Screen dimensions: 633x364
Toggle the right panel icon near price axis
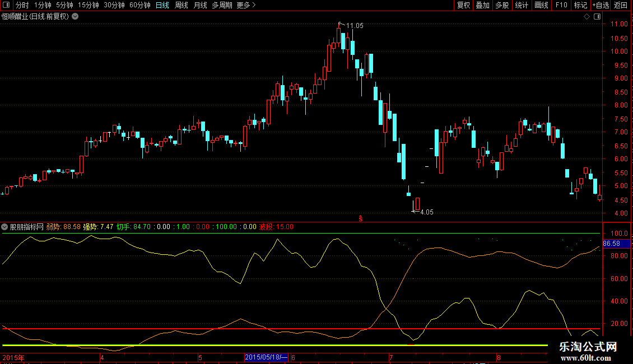tap(597, 17)
